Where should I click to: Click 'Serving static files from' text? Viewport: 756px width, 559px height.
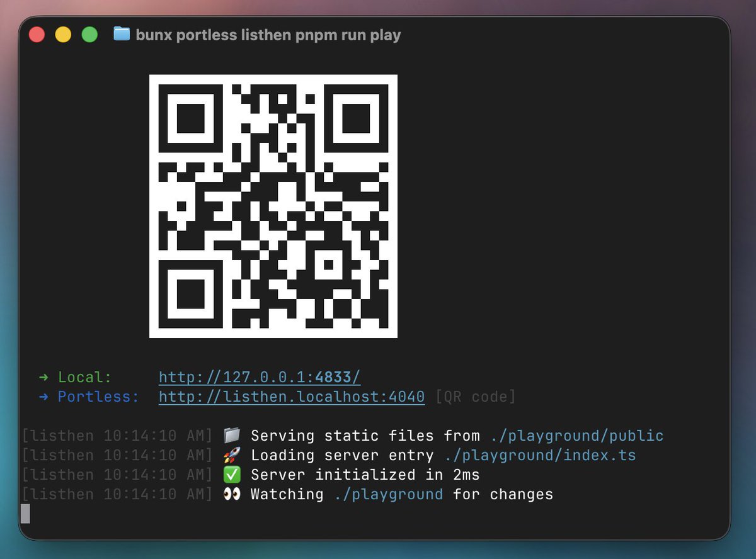coord(365,436)
